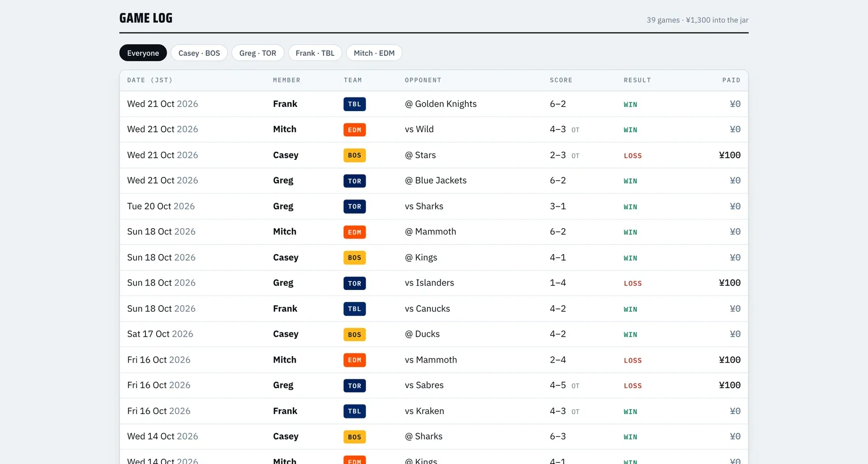The height and width of the screenshot is (464, 868).
Task: Click EDM badge in vs Wild row
Action: click(x=355, y=130)
